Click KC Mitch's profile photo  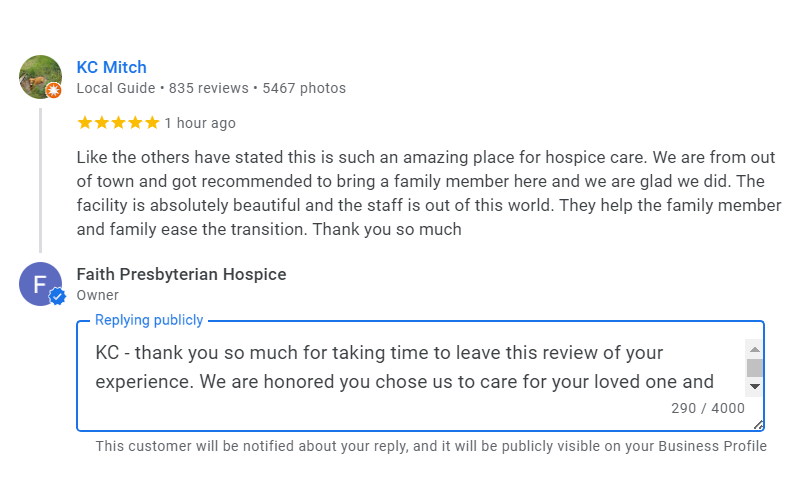[x=40, y=77]
